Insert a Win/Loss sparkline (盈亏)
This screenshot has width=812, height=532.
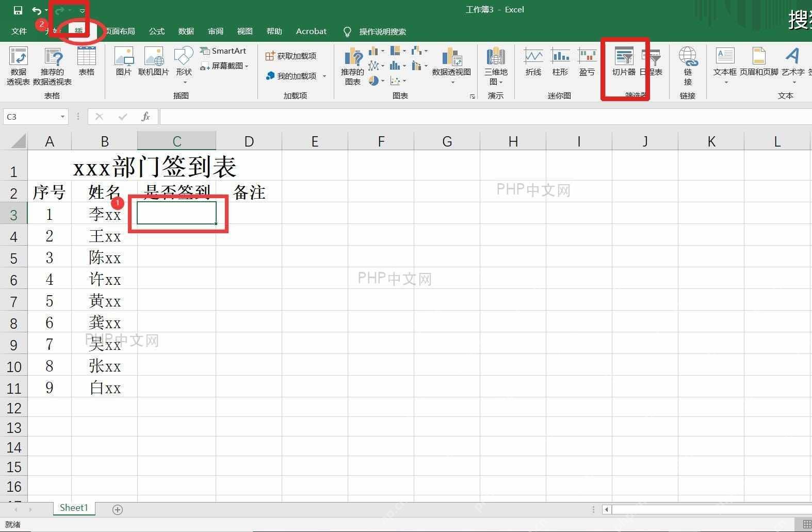pos(587,62)
